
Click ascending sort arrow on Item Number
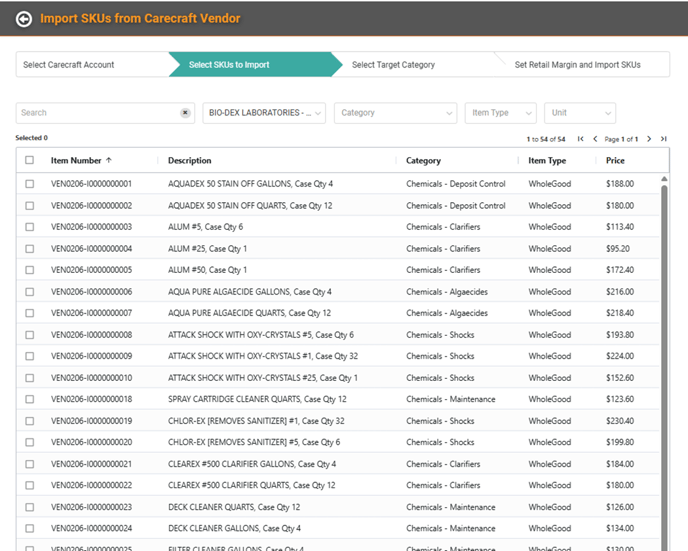(109, 160)
